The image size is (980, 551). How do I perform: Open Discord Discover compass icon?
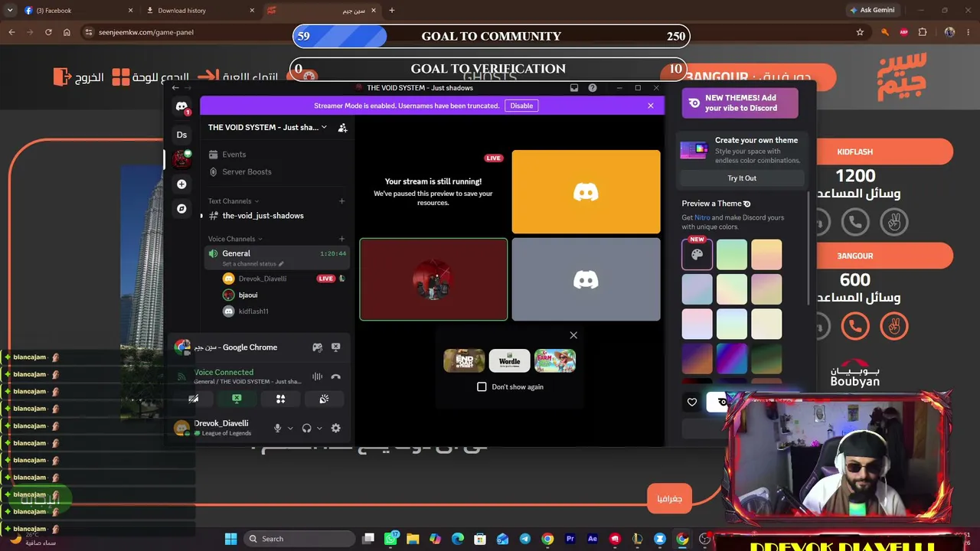click(x=181, y=208)
